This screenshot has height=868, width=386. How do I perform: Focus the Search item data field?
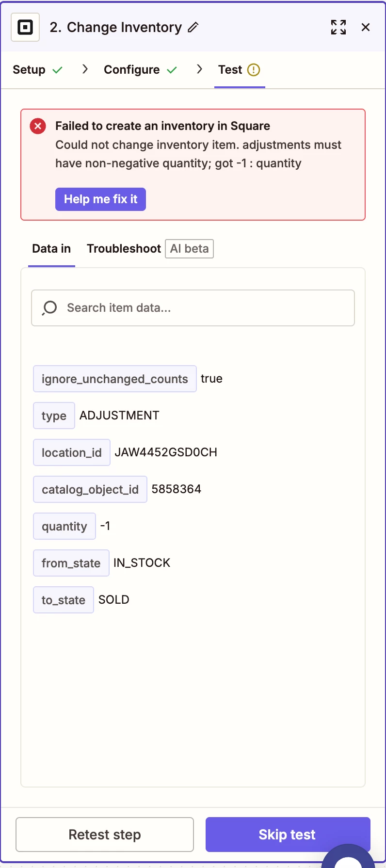click(x=193, y=308)
